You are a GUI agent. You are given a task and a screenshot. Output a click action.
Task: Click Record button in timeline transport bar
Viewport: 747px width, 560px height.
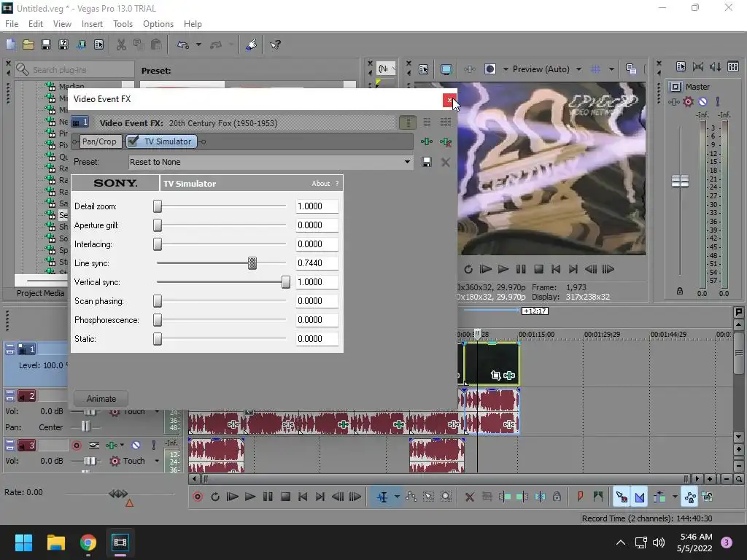click(198, 497)
